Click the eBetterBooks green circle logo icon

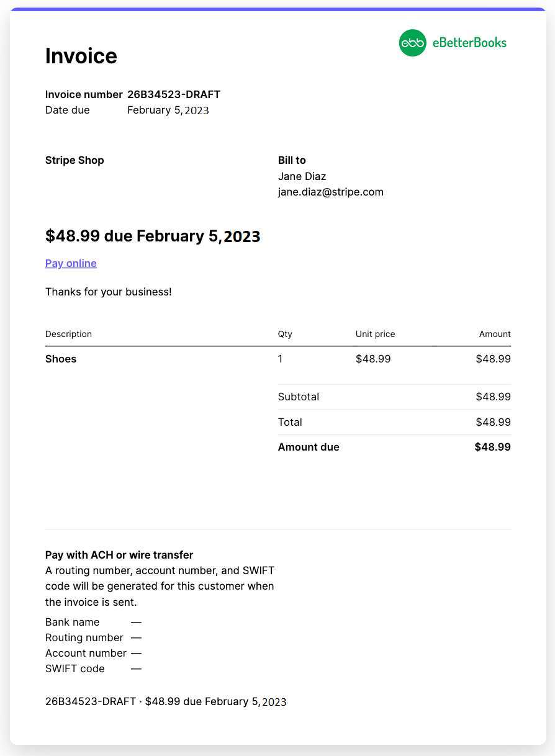412,43
